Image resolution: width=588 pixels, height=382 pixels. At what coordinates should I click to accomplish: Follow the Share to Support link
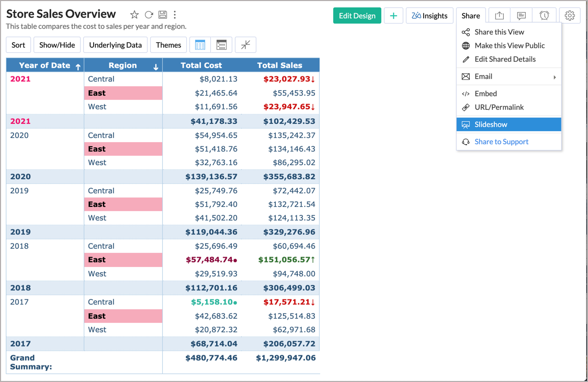point(501,142)
